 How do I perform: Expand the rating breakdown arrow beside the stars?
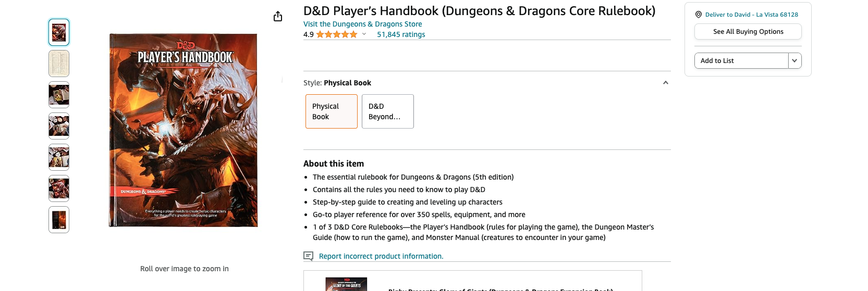point(364,34)
